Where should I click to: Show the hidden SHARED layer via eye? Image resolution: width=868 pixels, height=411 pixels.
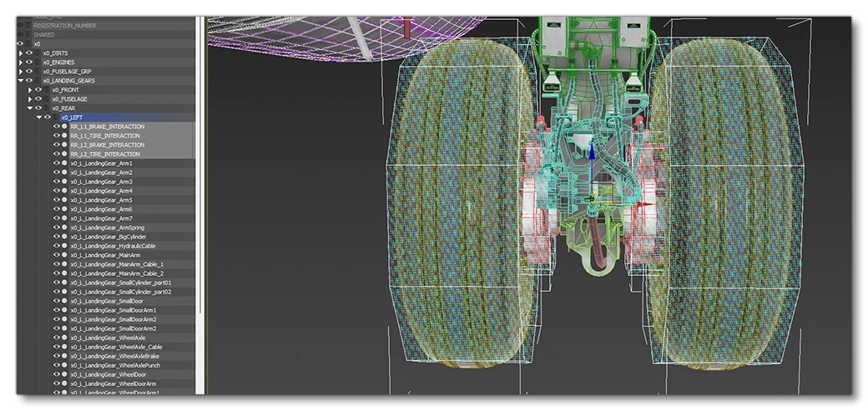pyautogui.click(x=20, y=34)
